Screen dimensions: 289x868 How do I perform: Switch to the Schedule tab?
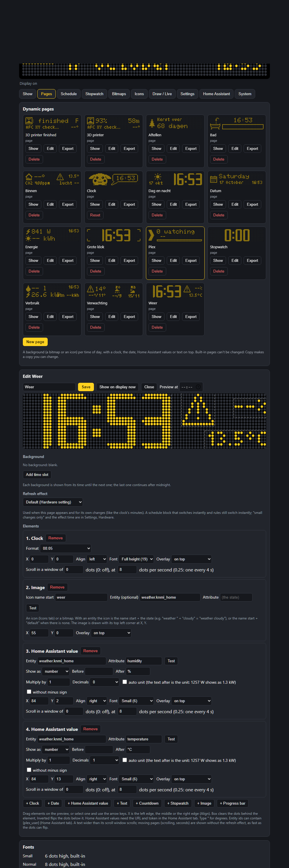[x=68, y=94]
